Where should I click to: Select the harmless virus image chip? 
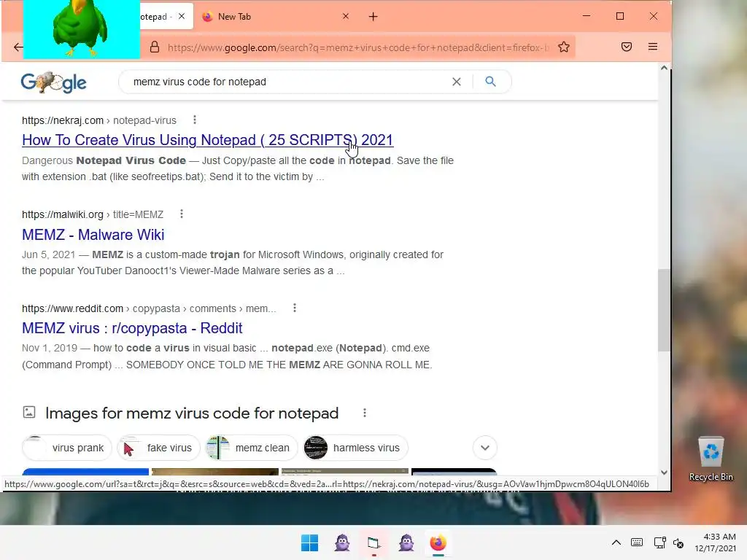(356, 448)
